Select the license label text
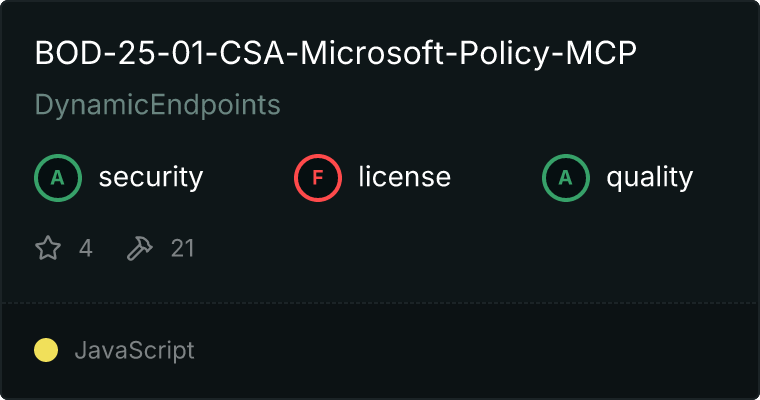Image resolution: width=760 pixels, height=400 pixels. point(404,178)
